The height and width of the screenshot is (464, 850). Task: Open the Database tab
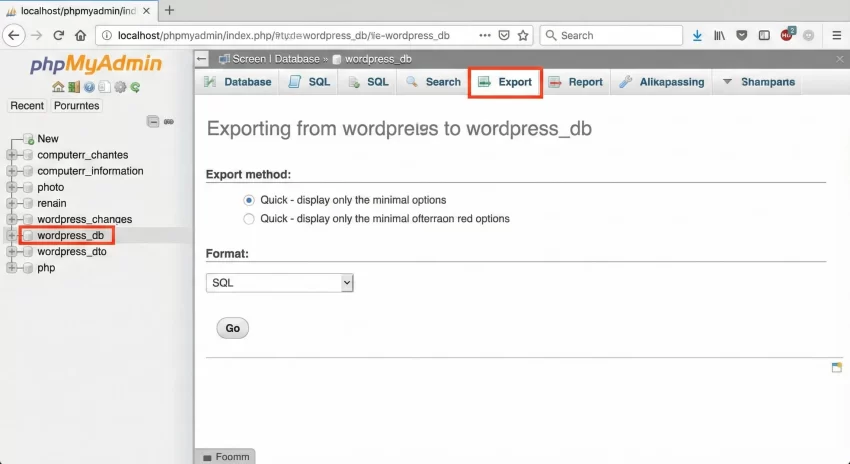(237, 82)
